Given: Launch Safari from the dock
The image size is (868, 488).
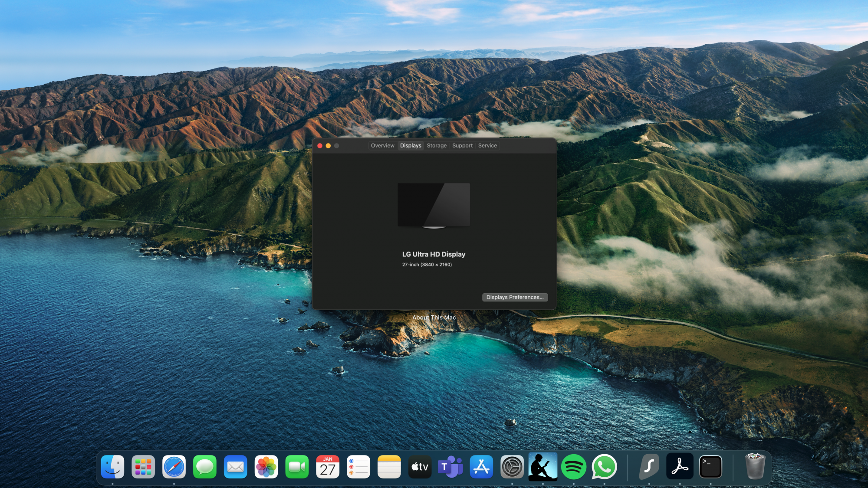Looking at the screenshot, I should click(174, 467).
